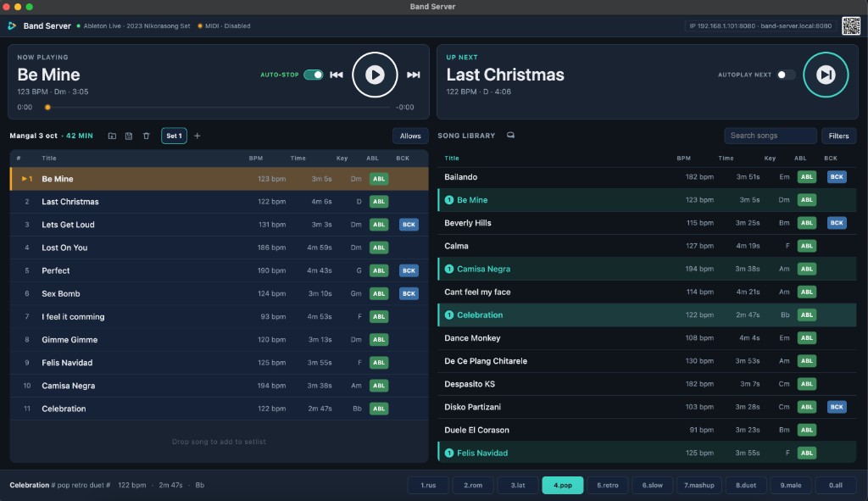Select the 2.rom category tab

[473, 485]
